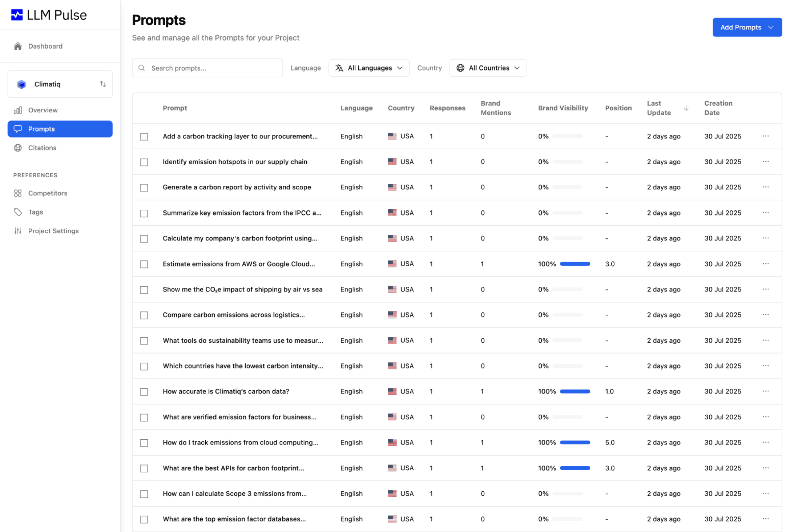Focus the Search prompts input field
The image size is (790, 532).
(x=207, y=68)
